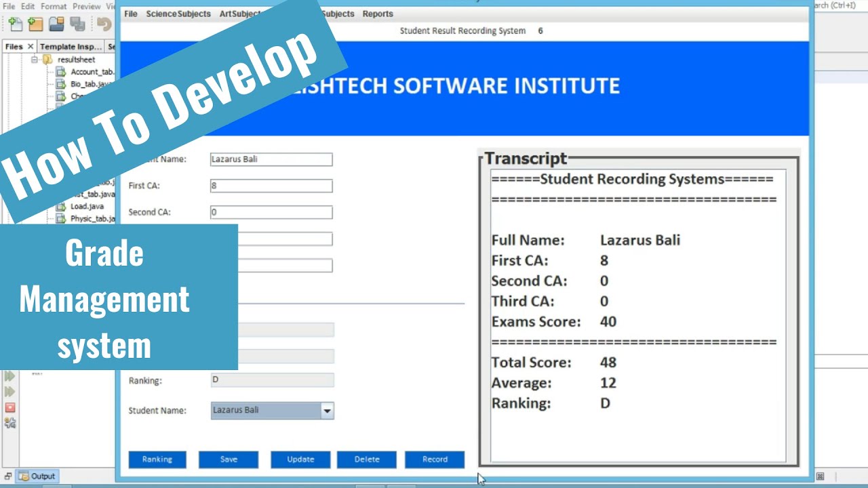Screen dimensions: 868x488
Task: Click the Bio_tab.java file icon
Action: [x=60, y=84]
